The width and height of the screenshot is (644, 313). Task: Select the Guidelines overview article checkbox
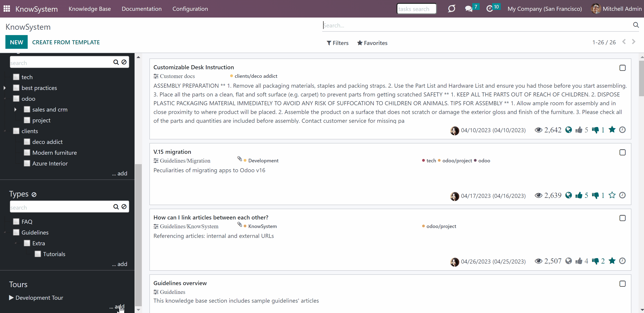(x=622, y=284)
